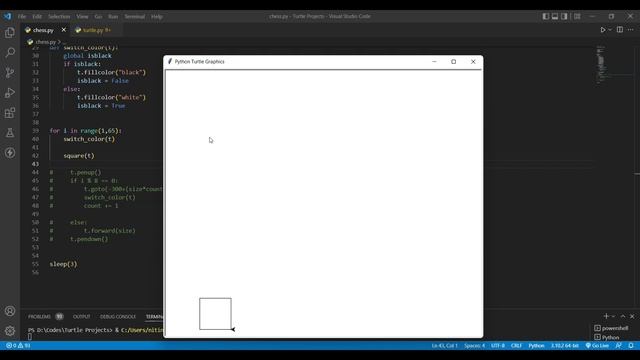The height and width of the screenshot is (360, 640).
Task: Switch to the Output panel tab
Action: [81, 317]
